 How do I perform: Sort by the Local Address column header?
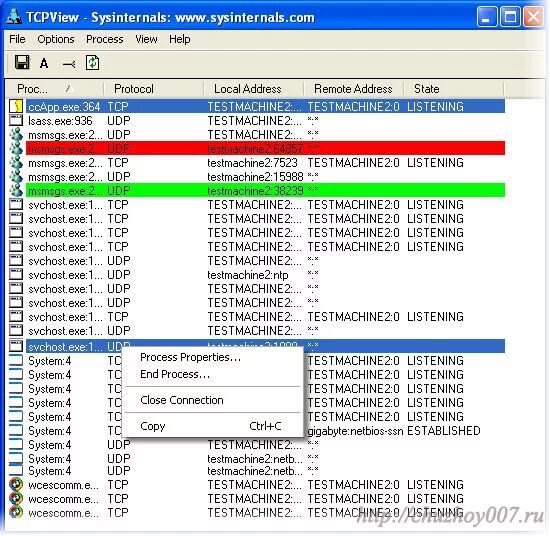[254, 89]
